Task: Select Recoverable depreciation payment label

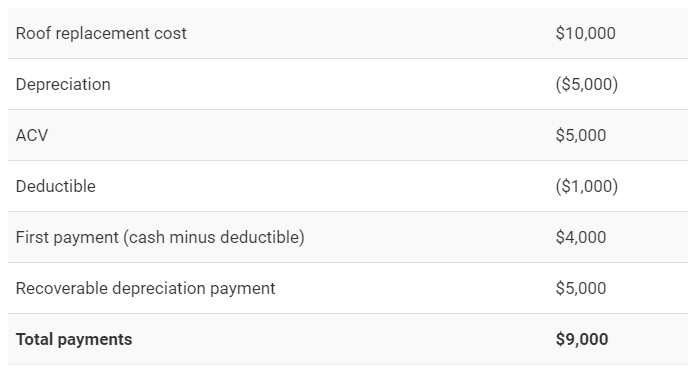Action: click(x=145, y=289)
